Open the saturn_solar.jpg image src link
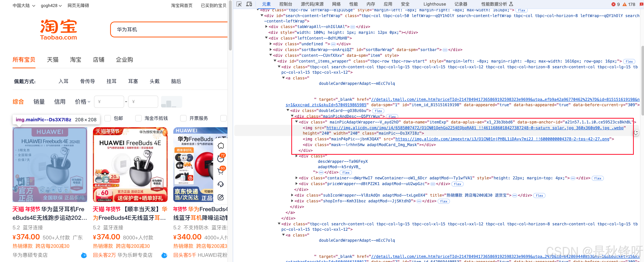This screenshot has height=262, width=644. (x=475, y=128)
